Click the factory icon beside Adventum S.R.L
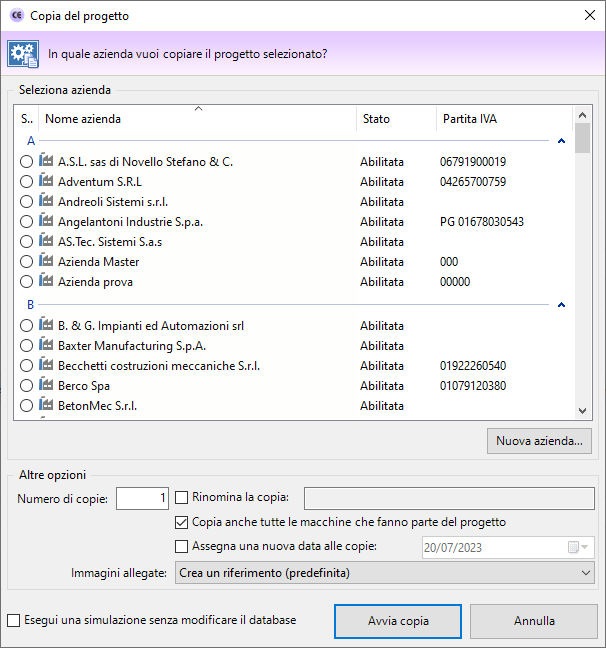The image size is (606, 648). coord(46,181)
